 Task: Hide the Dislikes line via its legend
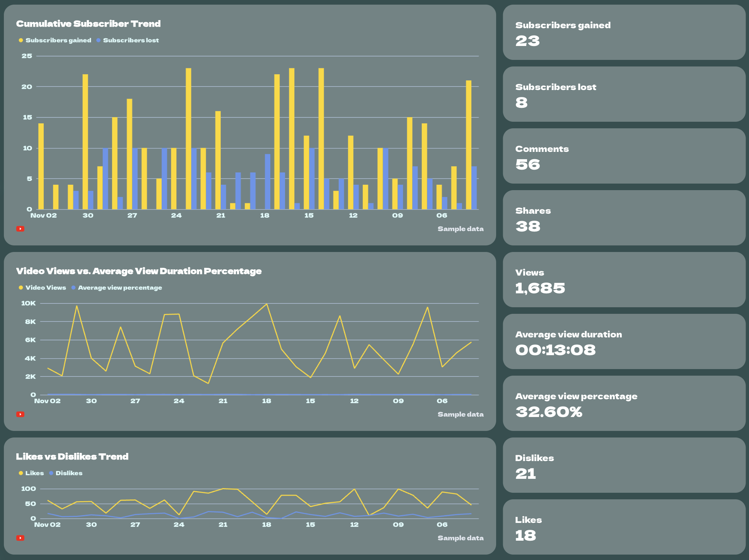pos(69,473)
